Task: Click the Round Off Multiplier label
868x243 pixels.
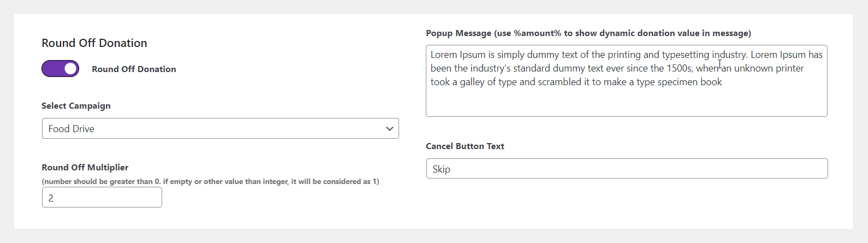Action: tap(85, 168)
